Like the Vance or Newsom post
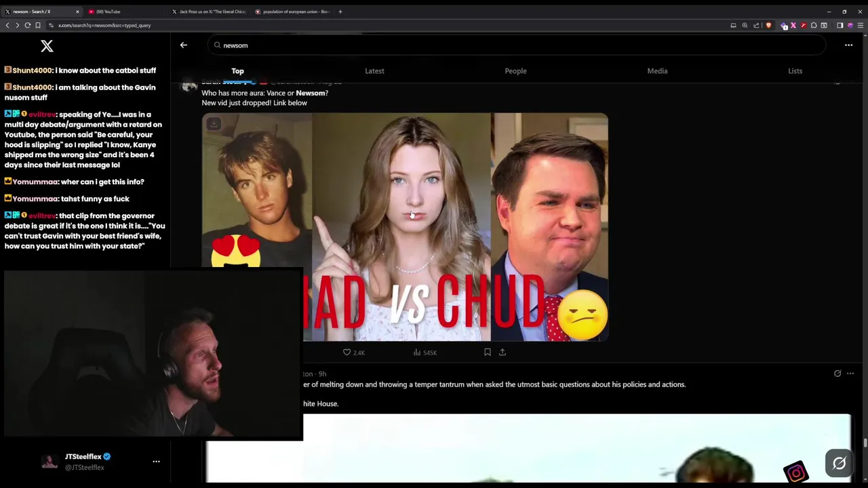The image size is (868, 488). [353, 352]
